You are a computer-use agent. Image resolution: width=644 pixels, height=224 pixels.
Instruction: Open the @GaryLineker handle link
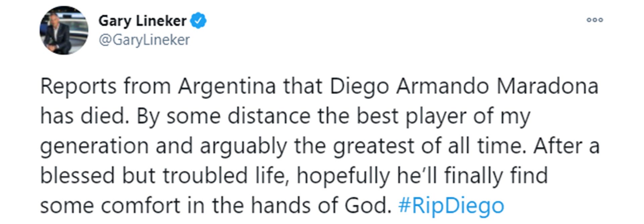(144, 40)
